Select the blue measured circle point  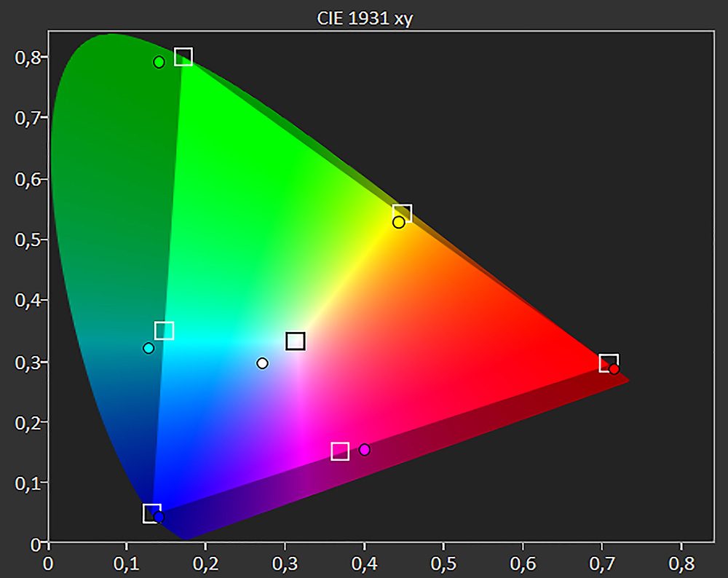coord(159,517)
